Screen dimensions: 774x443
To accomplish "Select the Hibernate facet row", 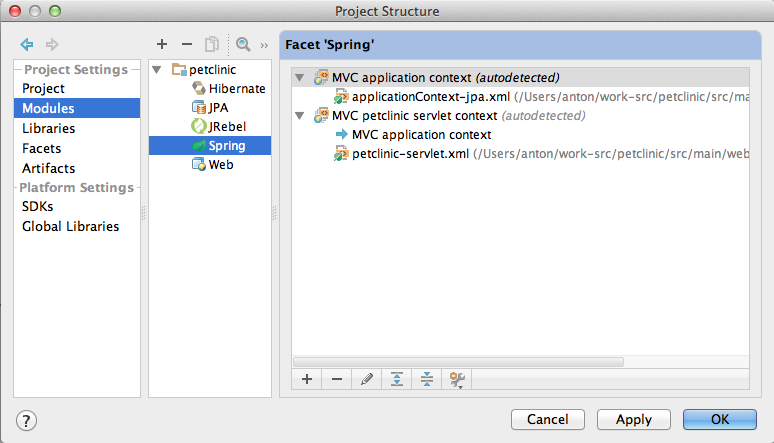I will [210, 88].
